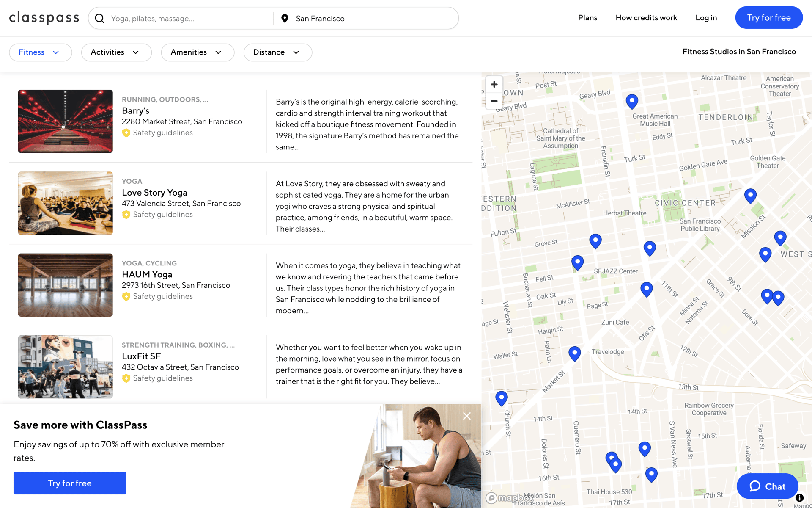Zoom out on the map

tap(494, 101)
